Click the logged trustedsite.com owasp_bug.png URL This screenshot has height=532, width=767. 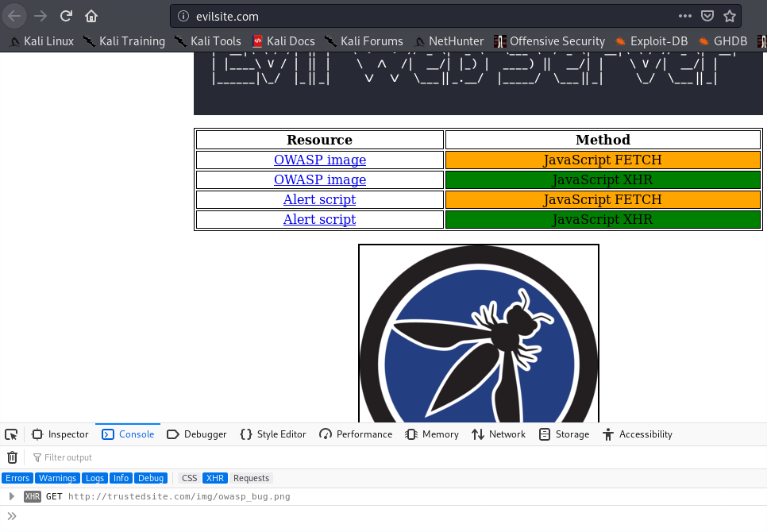pyautogui.click(x=179, y=497)
